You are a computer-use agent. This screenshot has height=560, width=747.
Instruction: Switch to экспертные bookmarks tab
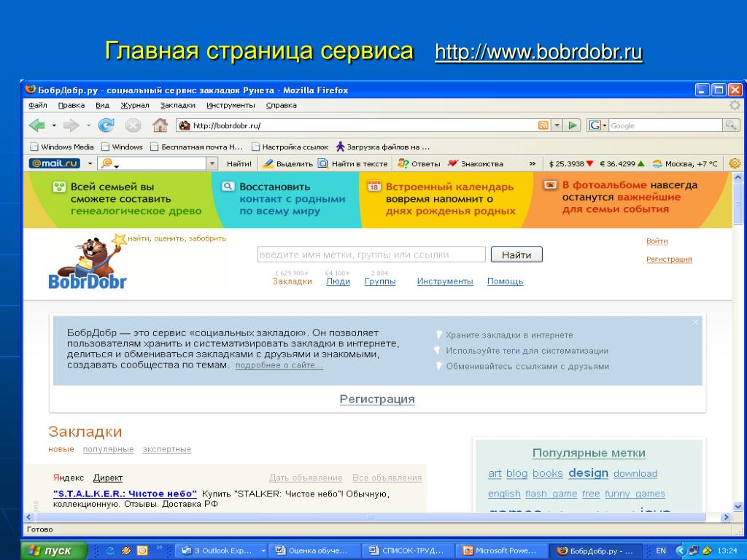point(167,449)
